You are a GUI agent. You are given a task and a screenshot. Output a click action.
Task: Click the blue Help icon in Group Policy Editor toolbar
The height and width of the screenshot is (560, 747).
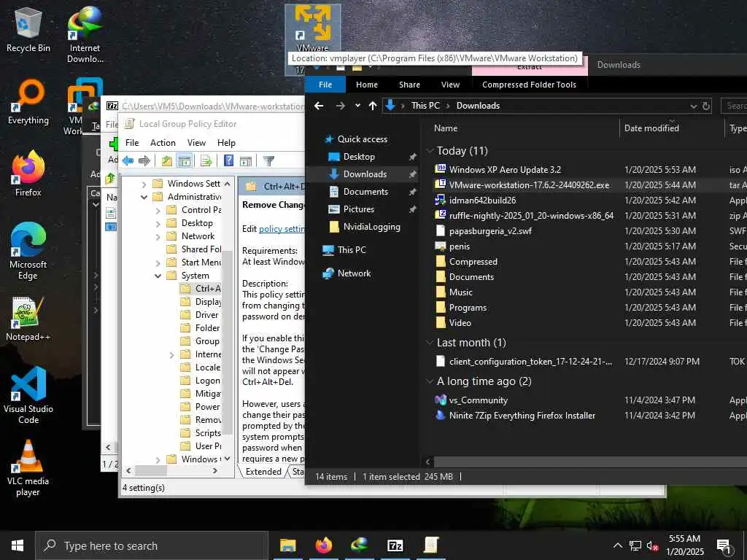pos(228,160)
